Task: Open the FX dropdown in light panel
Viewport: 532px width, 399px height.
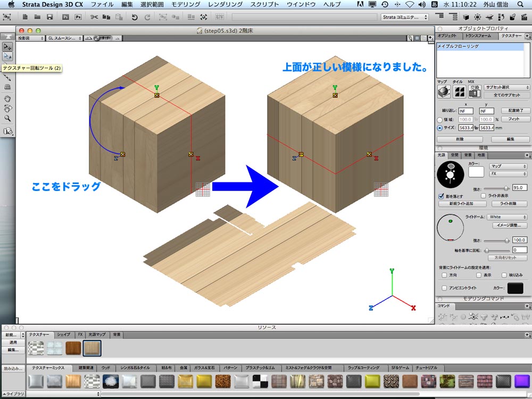Action: (508, 174)
